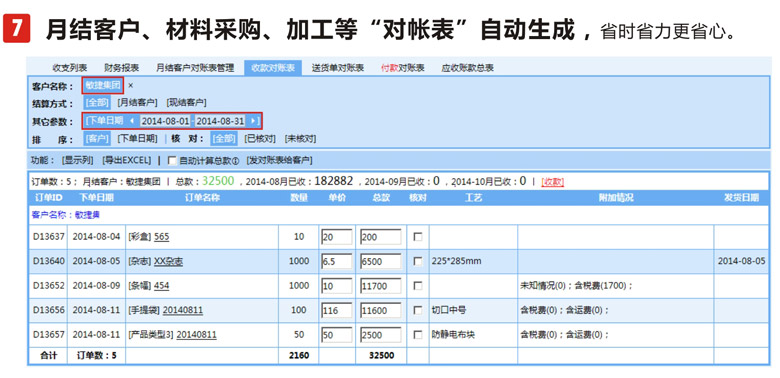This screenshot has height=378, width=780.
Task: Click the info icon after 自动计算总款
Action: tap(235, 161)
